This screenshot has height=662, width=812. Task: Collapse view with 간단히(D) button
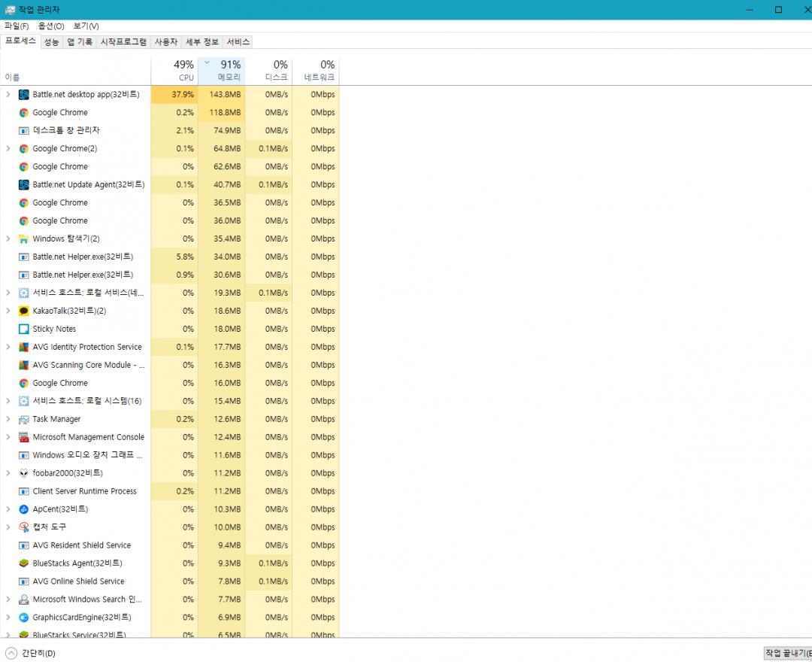point(30,653)
